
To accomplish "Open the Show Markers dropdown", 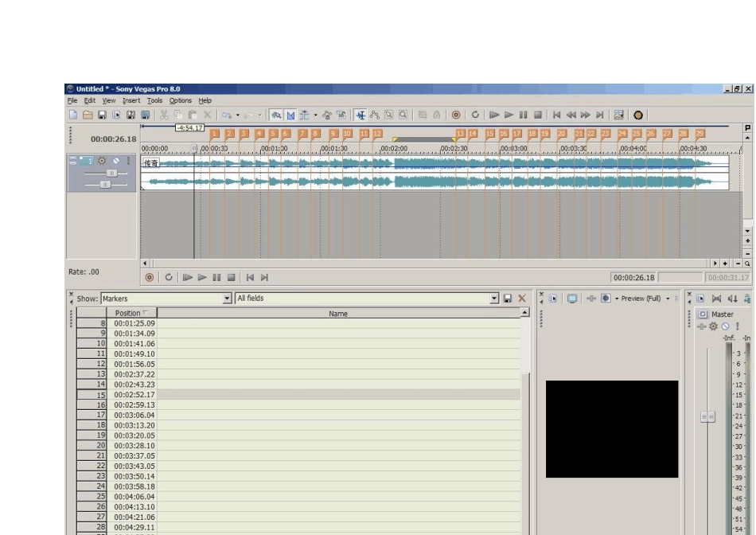I will 227,299.
